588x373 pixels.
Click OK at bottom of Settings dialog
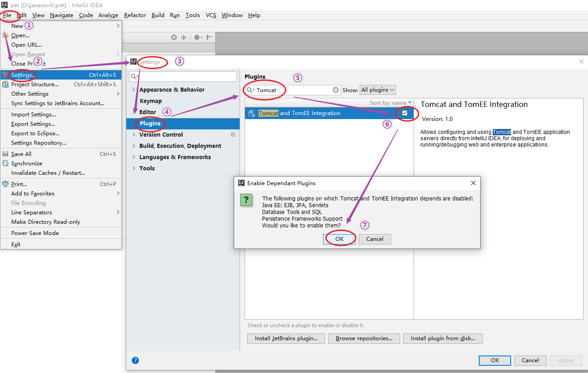pyautogui.click(x=495, y=360)
